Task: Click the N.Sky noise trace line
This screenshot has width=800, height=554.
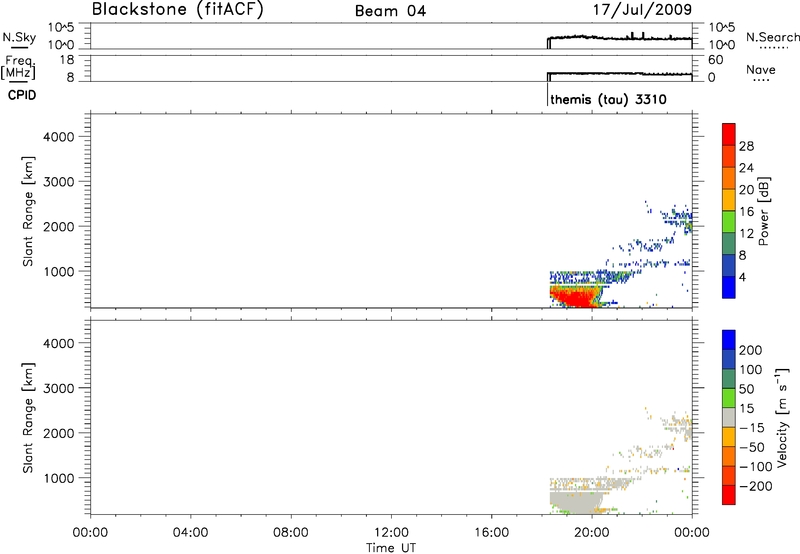Action: pyautogui.click(x=619, y=39)
